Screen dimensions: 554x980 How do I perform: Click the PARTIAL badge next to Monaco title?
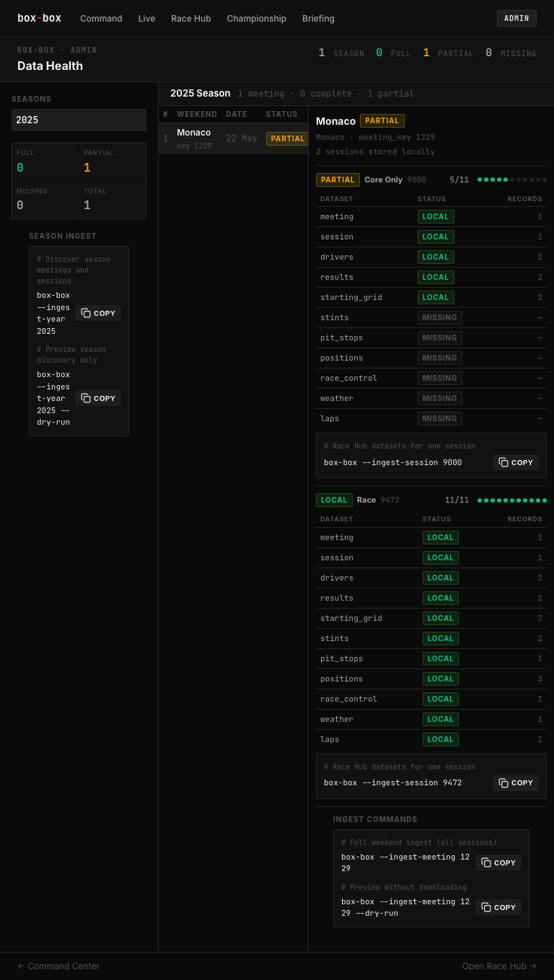click(x=382, y=120)
